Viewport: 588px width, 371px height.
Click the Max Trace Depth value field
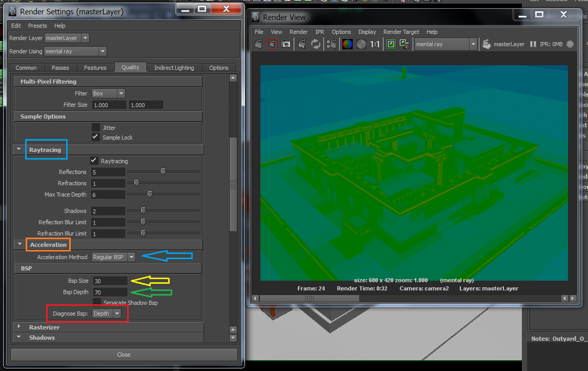click(108, 194)
